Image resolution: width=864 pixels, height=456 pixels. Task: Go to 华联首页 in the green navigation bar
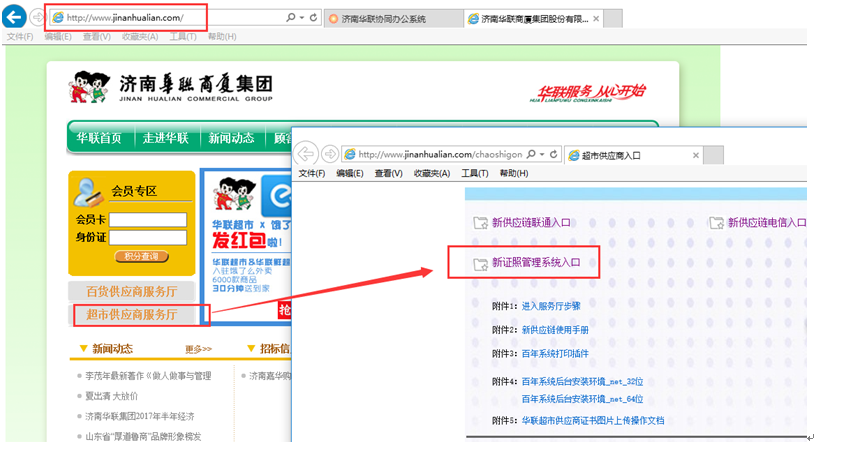[99, 138]
